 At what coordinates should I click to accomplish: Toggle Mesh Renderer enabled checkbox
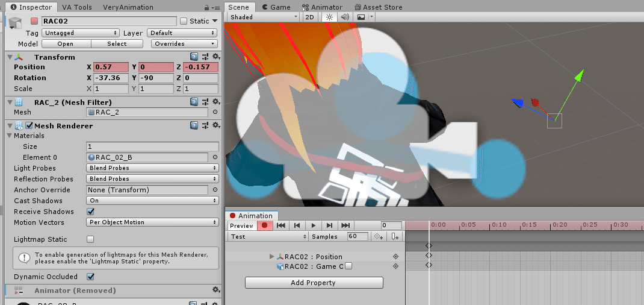pyautogui.click(x=29, y=125)
